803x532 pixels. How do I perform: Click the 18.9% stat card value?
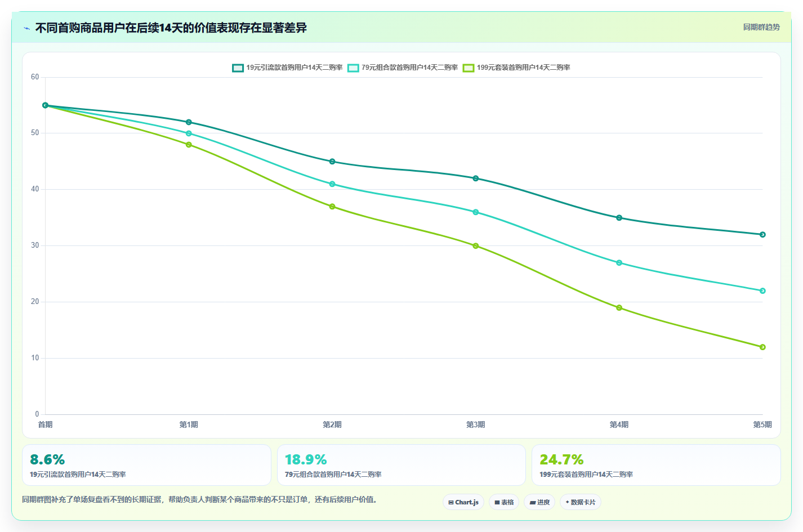pyautogui.click(x=306, y=460)
